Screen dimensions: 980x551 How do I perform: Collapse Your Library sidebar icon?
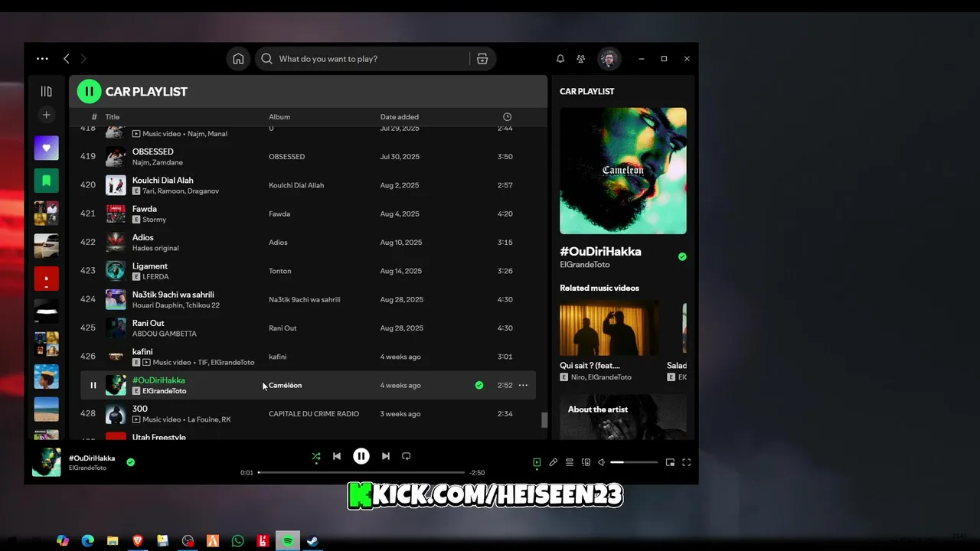pyautogui.click(x=47, y=91)
